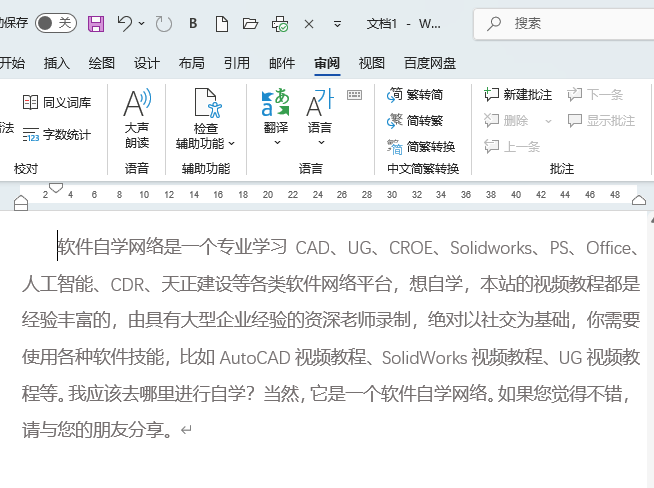
Task: Click 繁转简 conversion button
Action: point(415,95)
